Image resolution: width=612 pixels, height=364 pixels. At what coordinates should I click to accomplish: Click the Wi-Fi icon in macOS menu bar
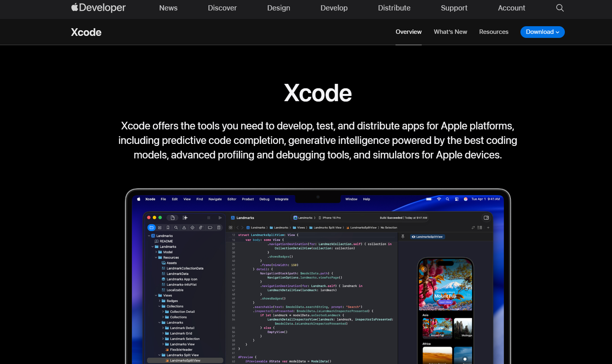[x=439, y=199]
